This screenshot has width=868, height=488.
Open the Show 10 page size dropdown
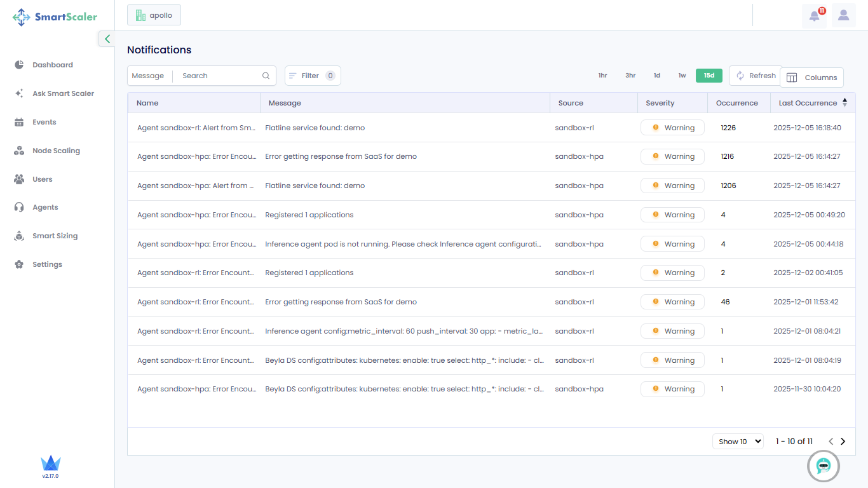(x=738, y=442)
